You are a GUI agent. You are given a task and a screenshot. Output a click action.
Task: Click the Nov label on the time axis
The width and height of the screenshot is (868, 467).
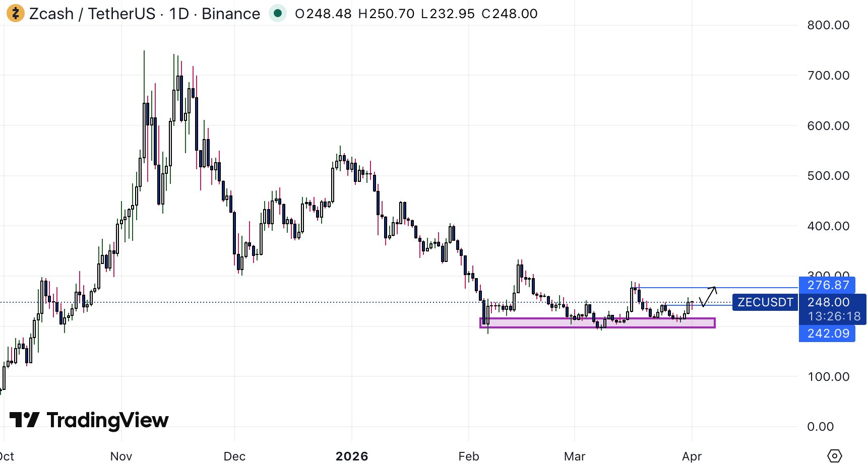point(121,456)
